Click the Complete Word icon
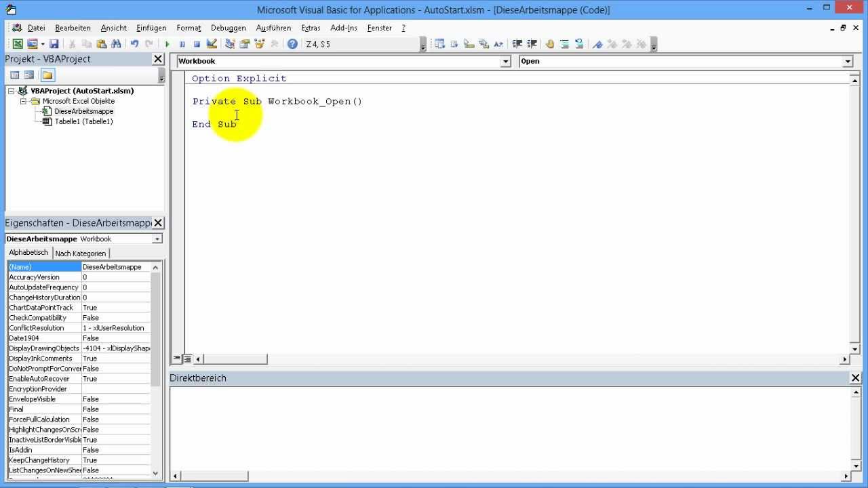868x488 pixels. pyautogui.click(x=498, y=44)
